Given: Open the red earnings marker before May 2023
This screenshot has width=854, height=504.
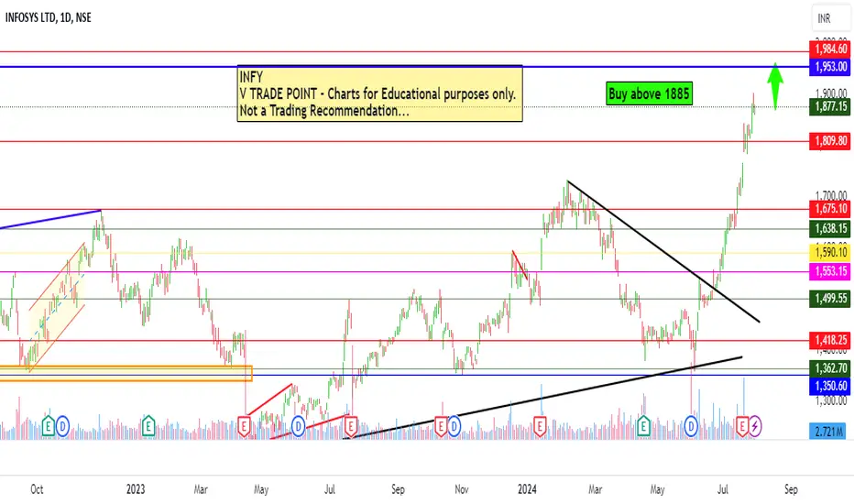Looking at the screenshot, I should pos(244,426).
